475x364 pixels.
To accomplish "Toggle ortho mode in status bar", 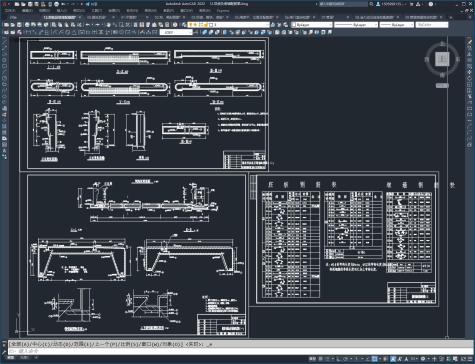I will tap(338, 359).
